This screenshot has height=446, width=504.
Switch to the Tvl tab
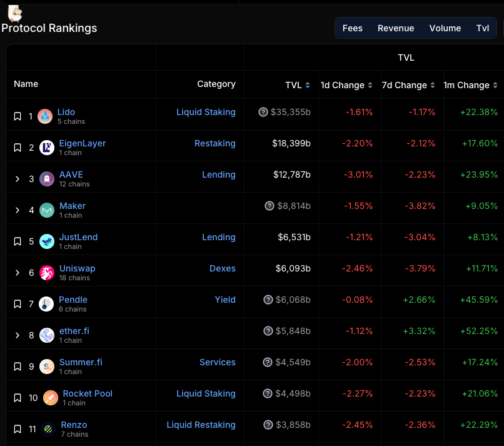tap(483, 28)
